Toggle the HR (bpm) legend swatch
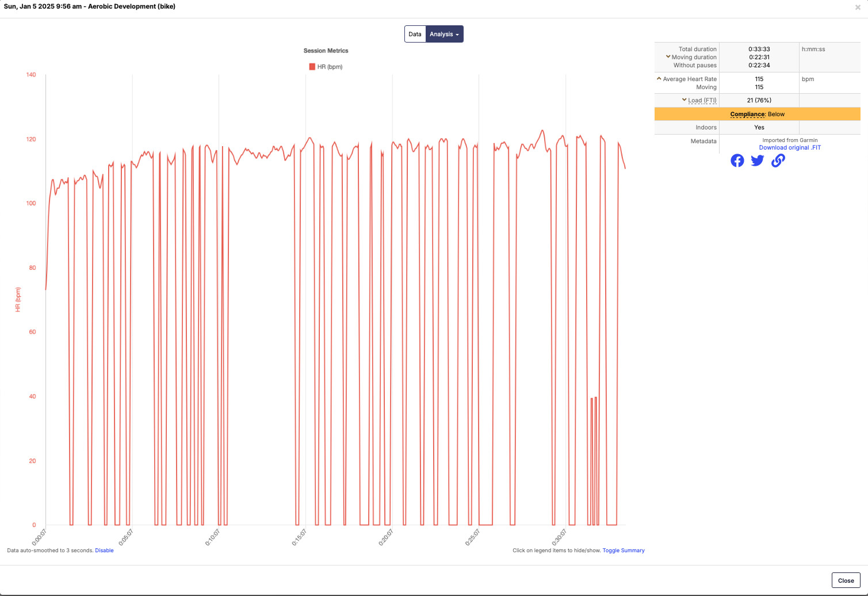The image size is (868, 596). pyautogui.click(x=312, y=67)
